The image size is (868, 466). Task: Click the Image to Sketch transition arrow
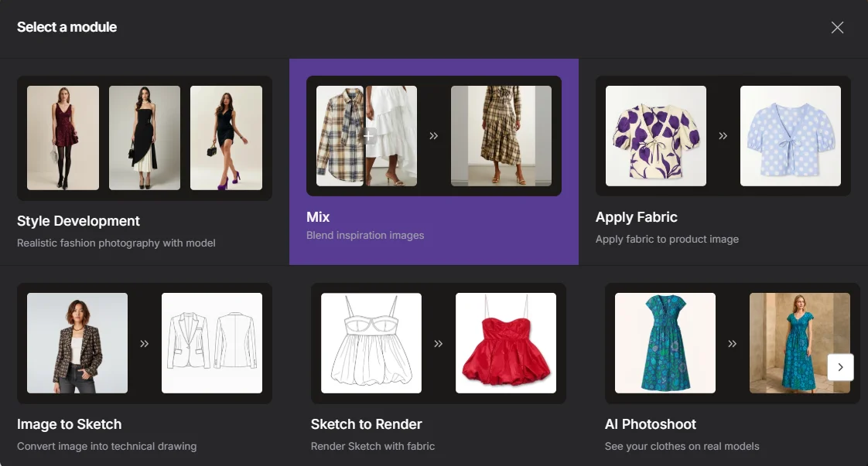pos(145,343)
